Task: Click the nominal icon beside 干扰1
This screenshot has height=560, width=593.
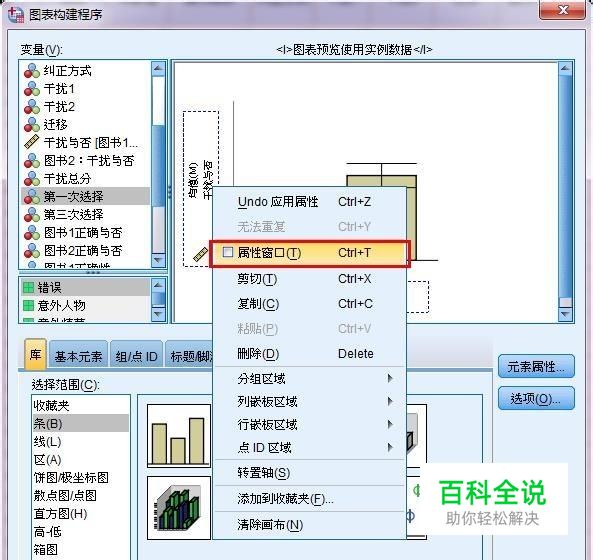Action: coord(32,89)
